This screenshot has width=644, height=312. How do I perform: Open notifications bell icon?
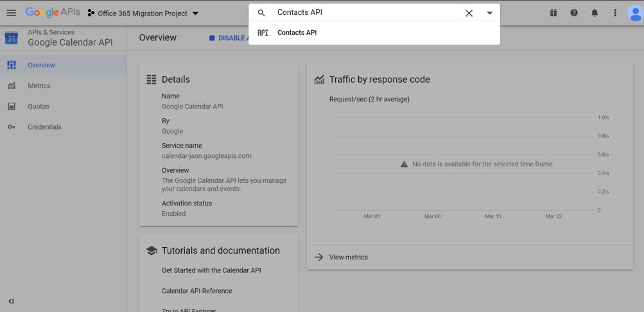pos(595,13)
